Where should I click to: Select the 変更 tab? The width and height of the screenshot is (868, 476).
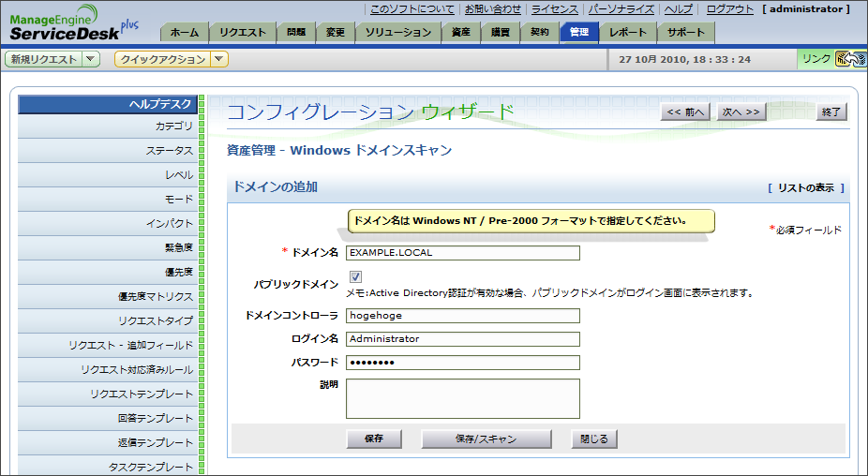[x=335, y=33]
